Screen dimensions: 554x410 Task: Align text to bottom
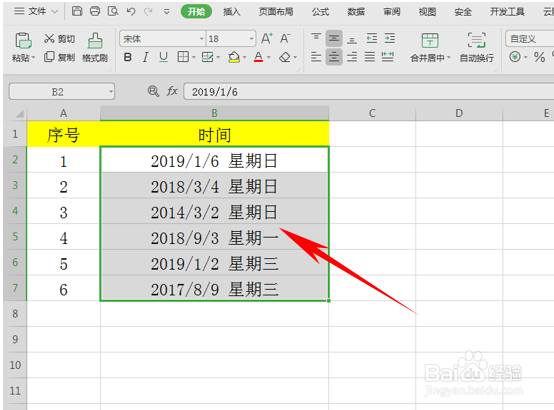click(x=352, y=39)
